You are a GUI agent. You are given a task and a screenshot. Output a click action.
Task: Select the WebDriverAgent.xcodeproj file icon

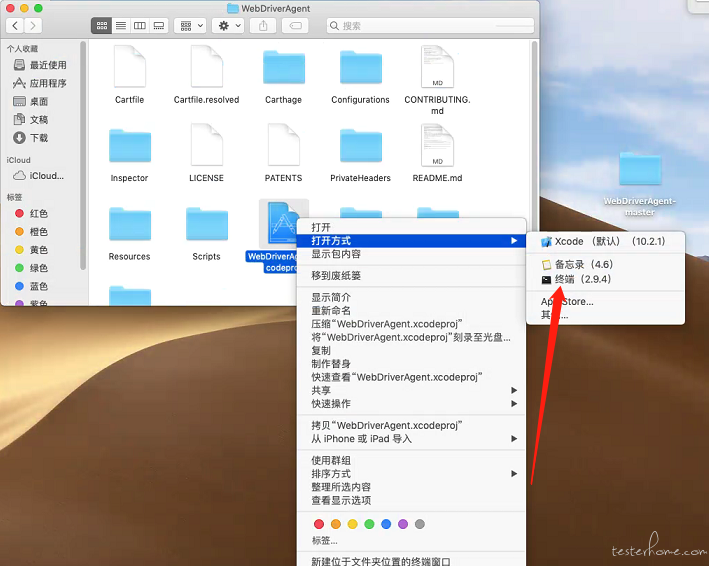coord(283,223)
